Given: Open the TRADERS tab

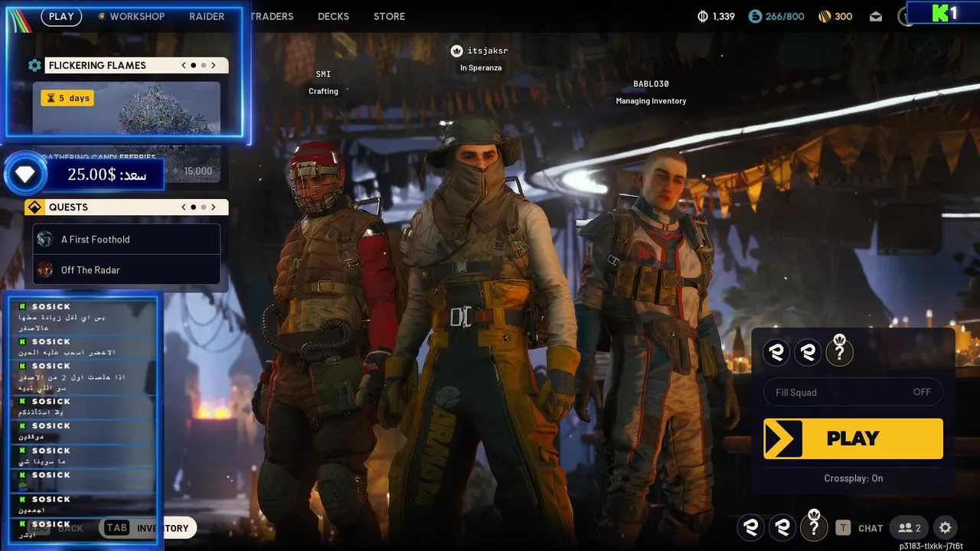Looking at the screenshot, I should [x=272, y=16].
